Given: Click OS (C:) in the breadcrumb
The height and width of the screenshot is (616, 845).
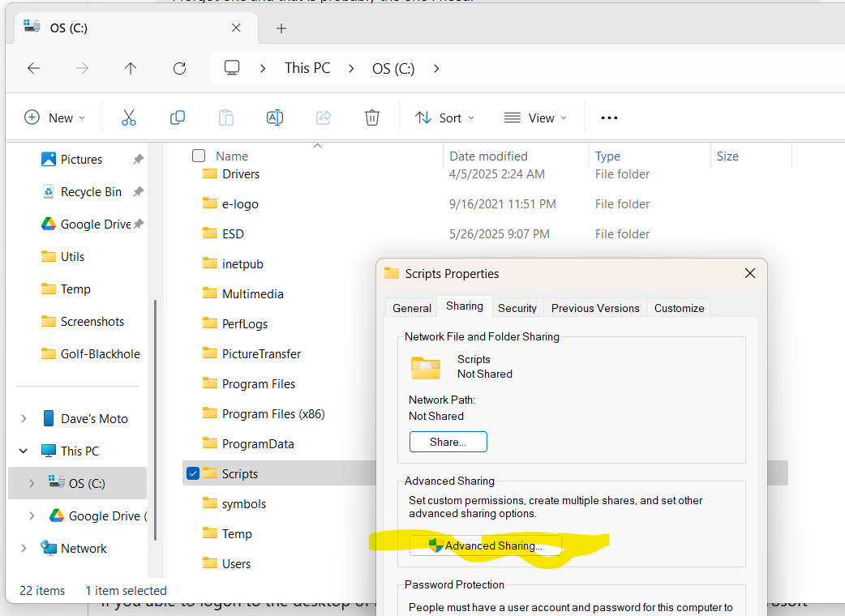Looking at the screenshot, I should click(x=393, y=68).
